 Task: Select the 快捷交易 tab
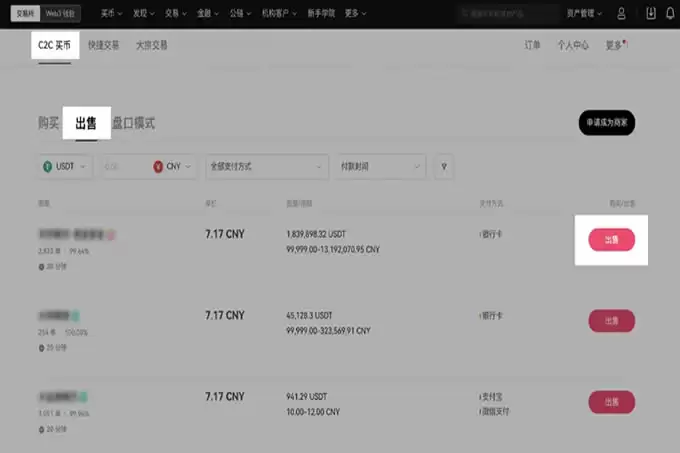point(104,45)
